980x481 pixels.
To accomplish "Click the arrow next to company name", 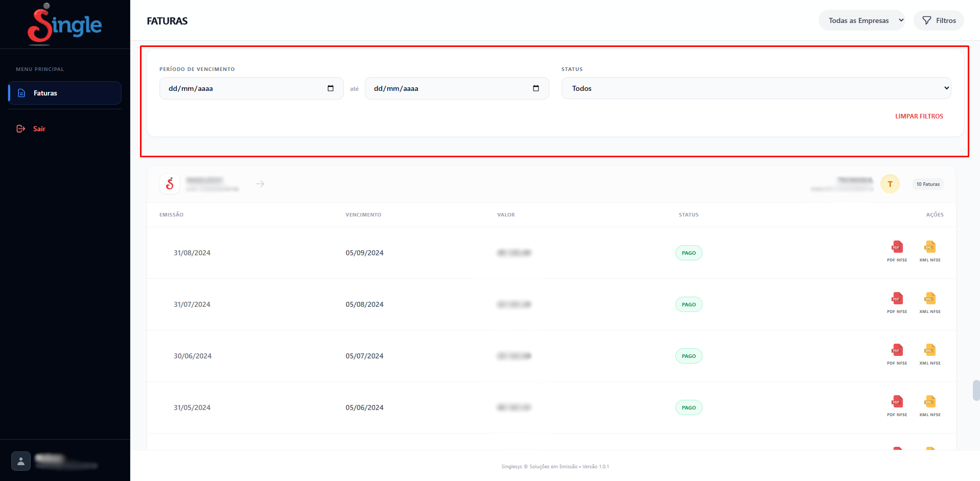I will pos(260,184).
